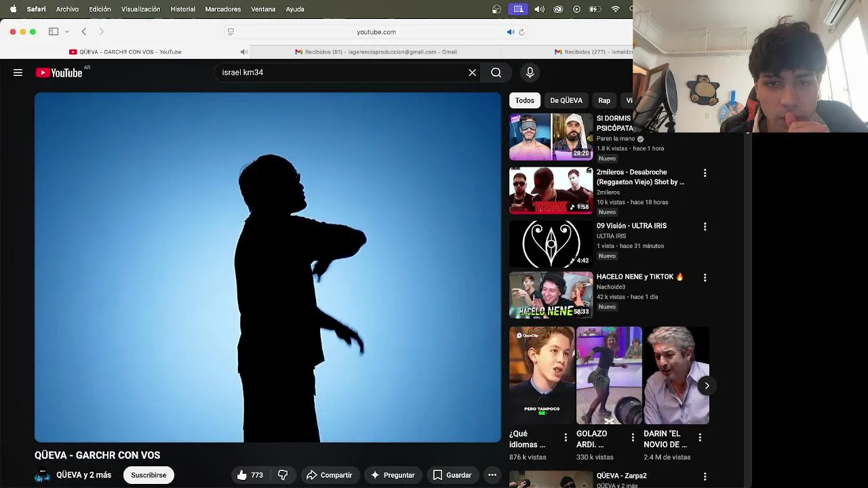Open the YouTube hamburger guide menu
The height and width of the screenshot is (488, 868).
click(18, 73)
